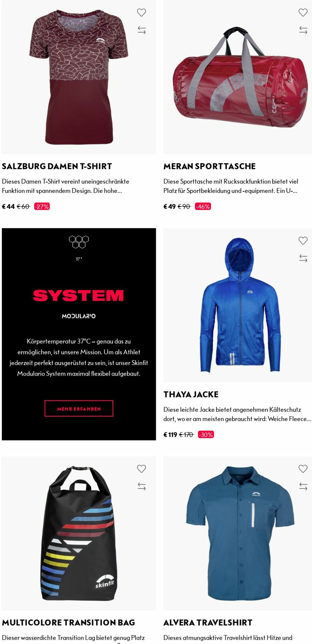
Task: Open Meran Sporttasche product title
Action: click(x=209, y=166)
